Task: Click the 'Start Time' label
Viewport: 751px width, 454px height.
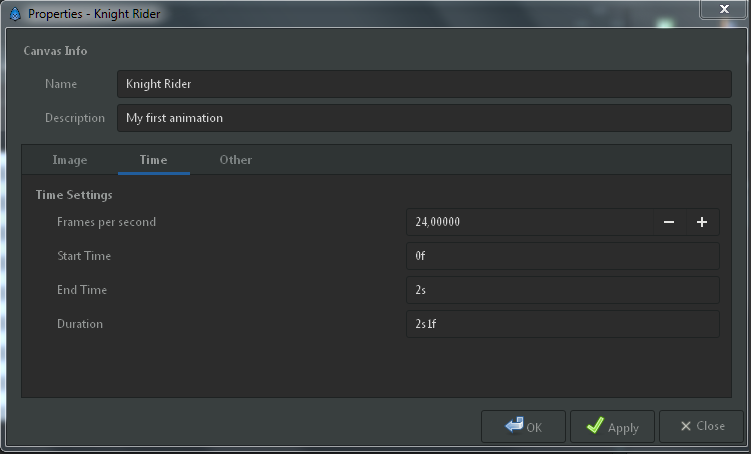Action: point(84,256)
